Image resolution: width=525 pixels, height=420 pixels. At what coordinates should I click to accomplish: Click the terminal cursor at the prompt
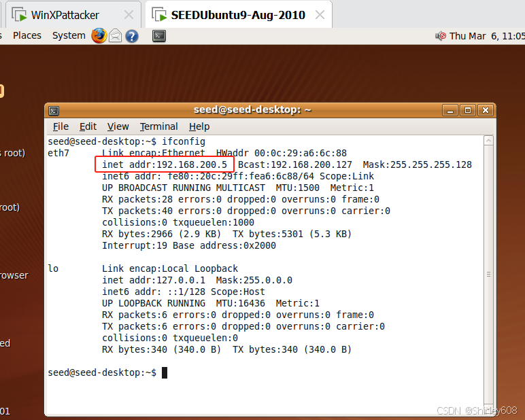coord(165,372)
